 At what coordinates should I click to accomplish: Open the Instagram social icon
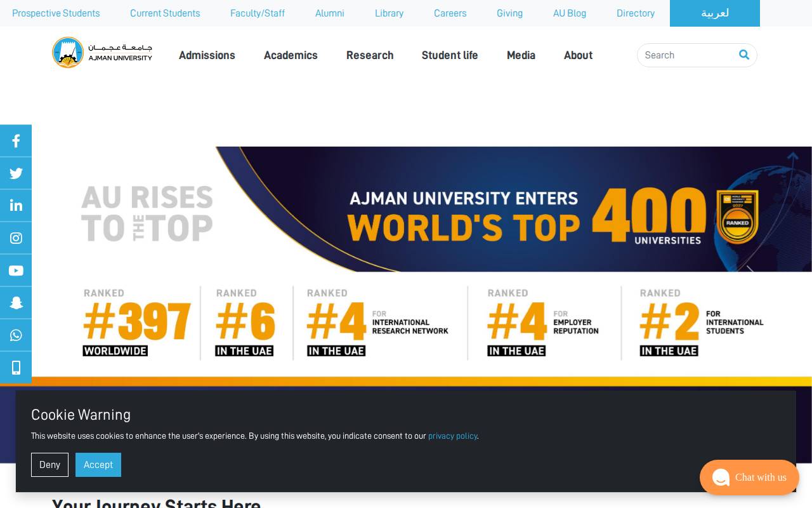click(16, 238)
